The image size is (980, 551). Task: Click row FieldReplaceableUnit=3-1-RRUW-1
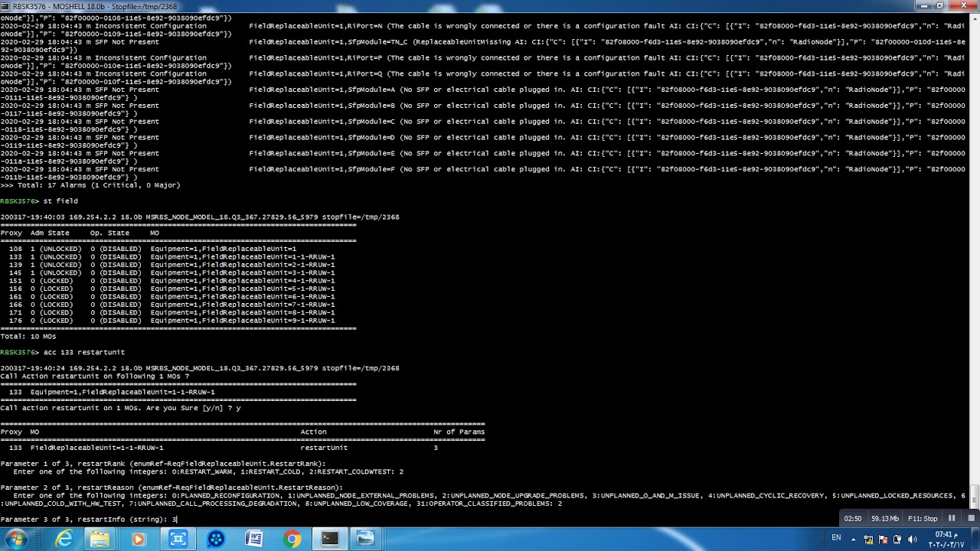pos(167,272)
